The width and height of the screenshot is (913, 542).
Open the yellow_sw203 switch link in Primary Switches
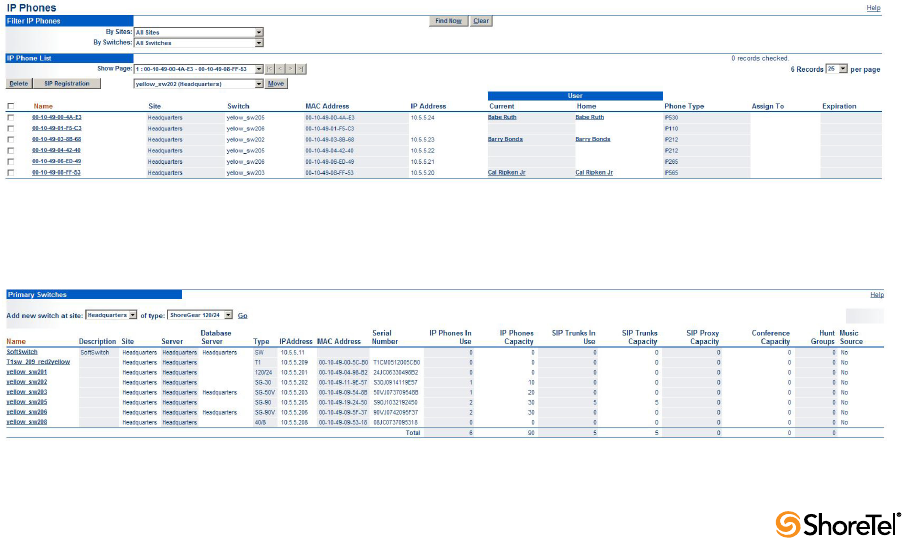27,392
